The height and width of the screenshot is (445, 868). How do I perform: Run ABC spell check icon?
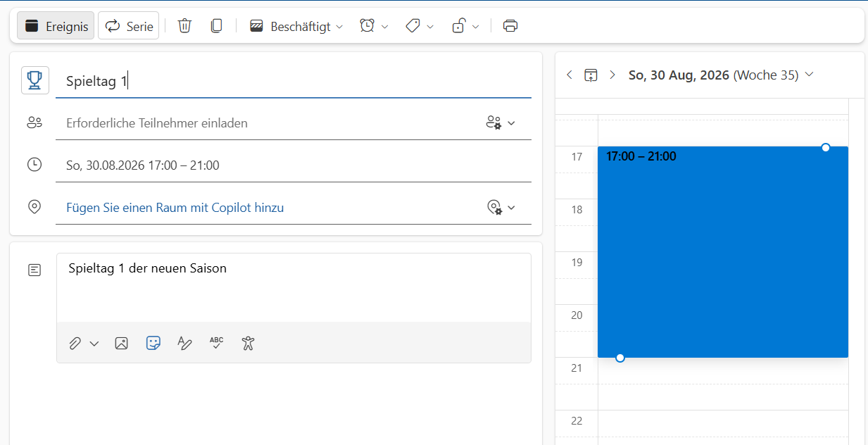(x=216, y=343)
